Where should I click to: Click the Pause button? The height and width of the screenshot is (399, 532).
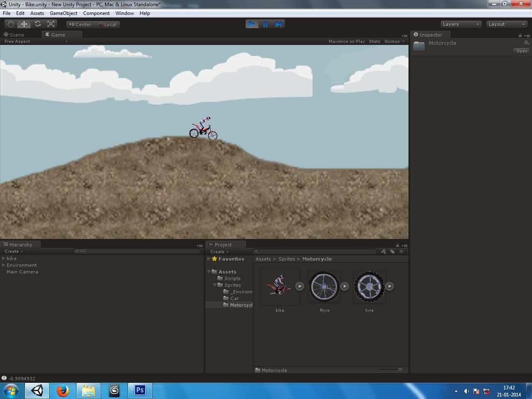pyautogui.click(x=265, y=24)
